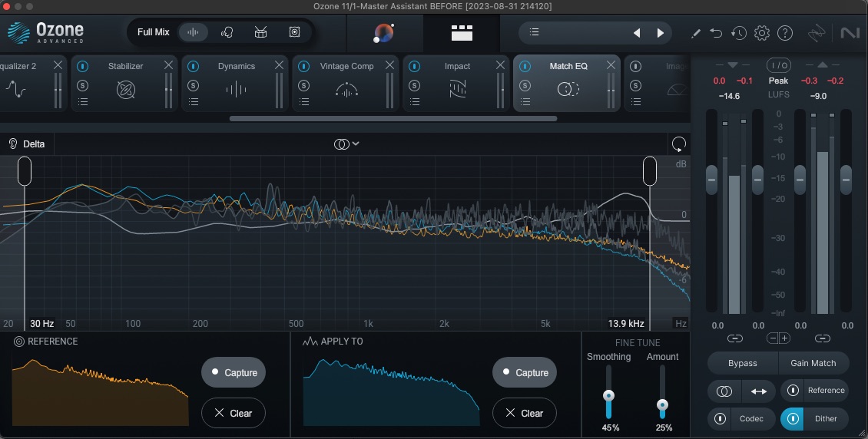Click the Bypass button
Image resolution: width=868 pixels, height=439 pixels.
tap(742, 363)
